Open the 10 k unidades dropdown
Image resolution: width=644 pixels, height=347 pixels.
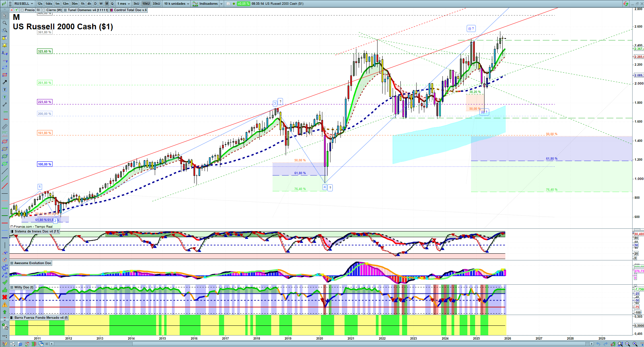(x=177, y=4)
